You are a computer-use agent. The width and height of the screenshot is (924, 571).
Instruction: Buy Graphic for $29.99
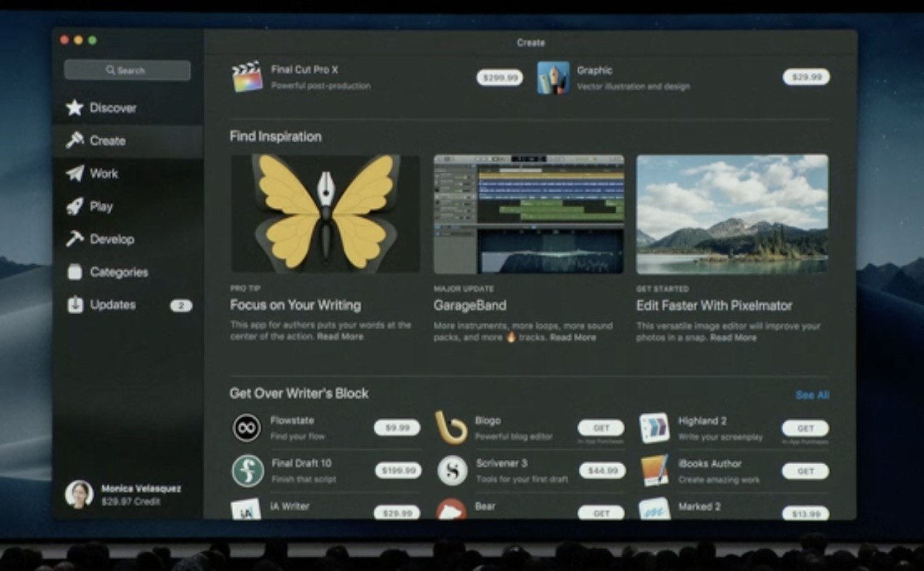[806, 77]
